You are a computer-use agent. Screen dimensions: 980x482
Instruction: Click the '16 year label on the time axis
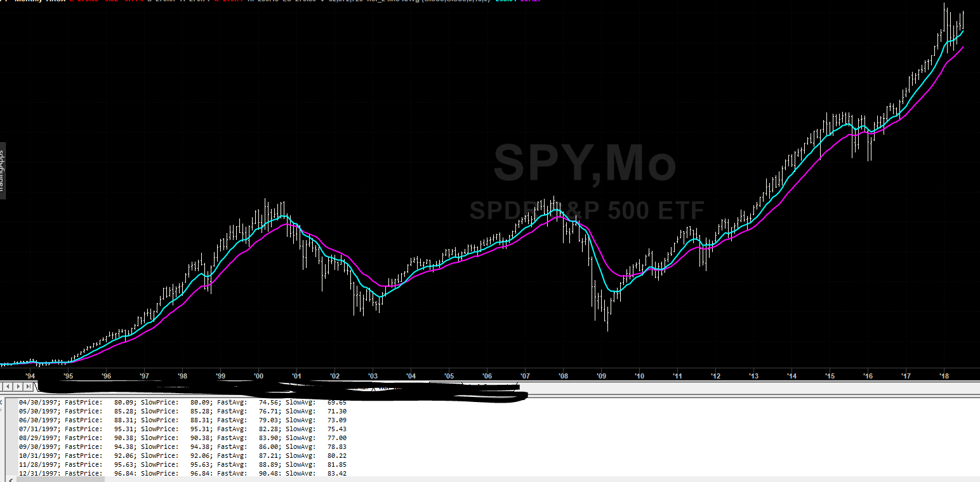tap(868, 375)
